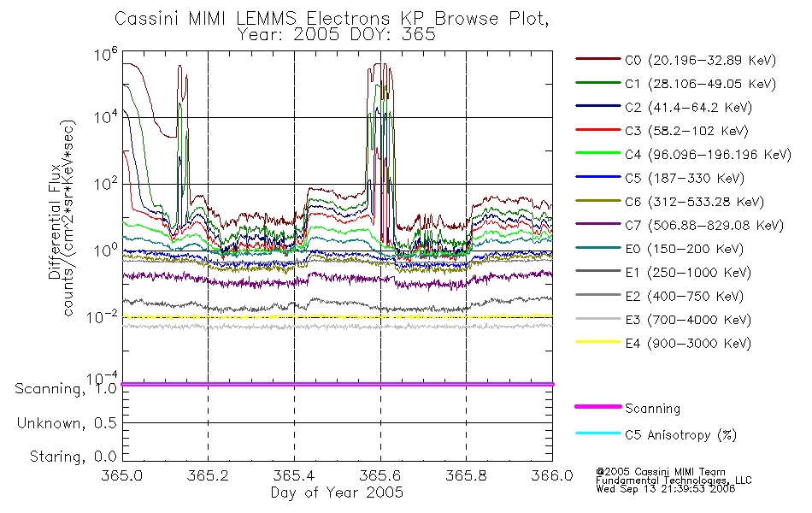The width and height of the screenshot is (812, 513).
Task: Click the magenta Scanning status line in plot
Action: click(x=338, y=384)
